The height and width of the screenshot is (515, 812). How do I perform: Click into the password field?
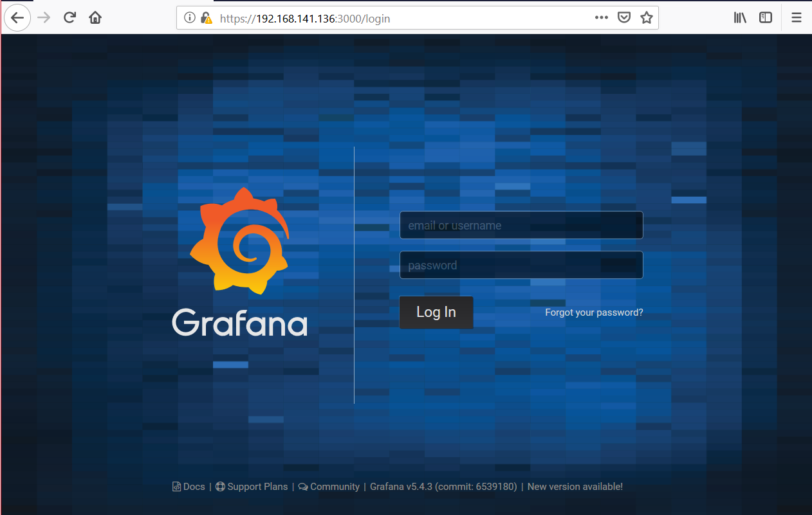click(x=521, y=266)
